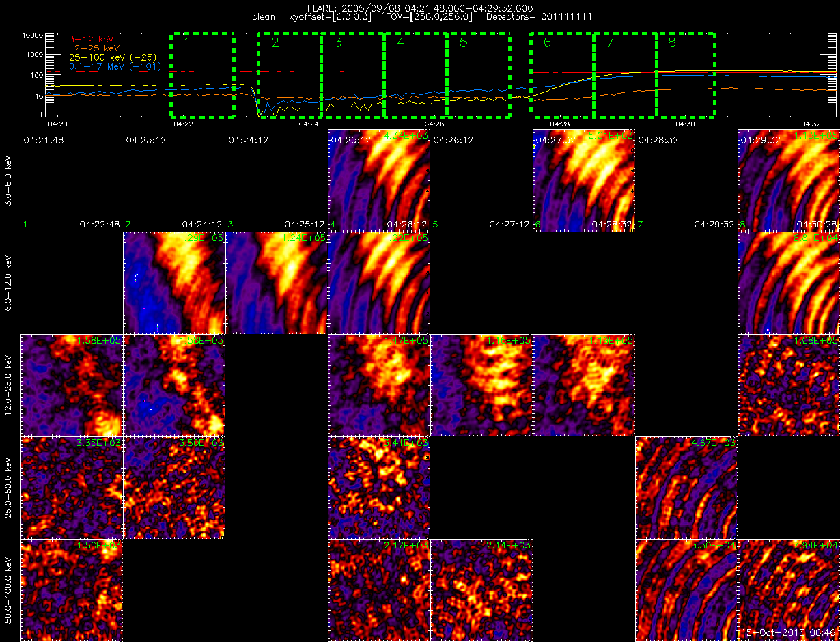This screenshot has width=840, height=642.
Task: Open the 12.0-25.0 keV image labeled 1.47E+05
Action: point(379,385)
